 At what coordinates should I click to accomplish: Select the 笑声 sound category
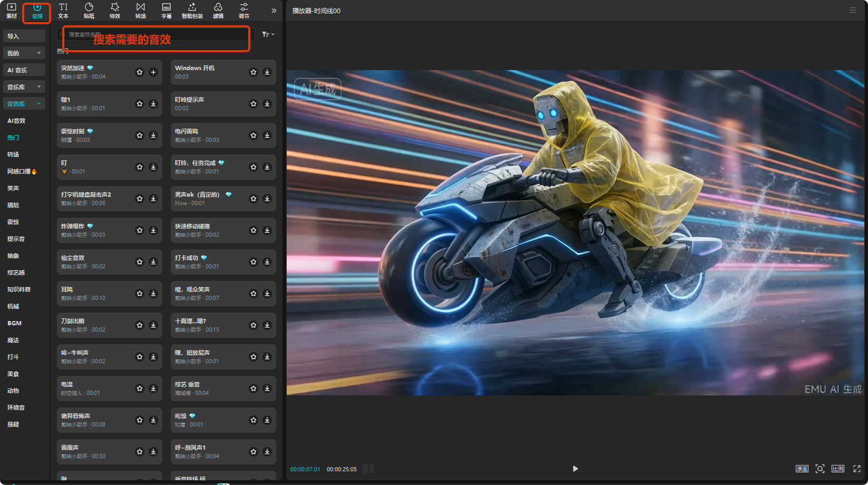tap(13, 188)
